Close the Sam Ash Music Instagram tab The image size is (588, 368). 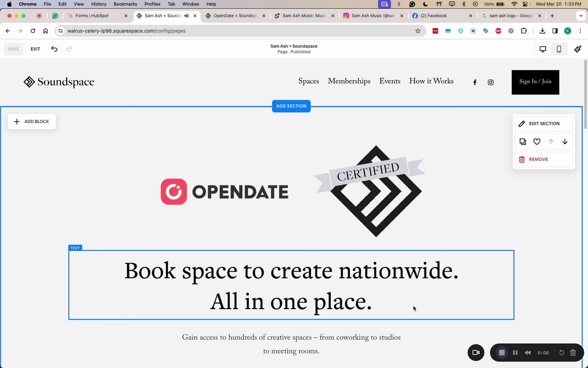[401, 16]
